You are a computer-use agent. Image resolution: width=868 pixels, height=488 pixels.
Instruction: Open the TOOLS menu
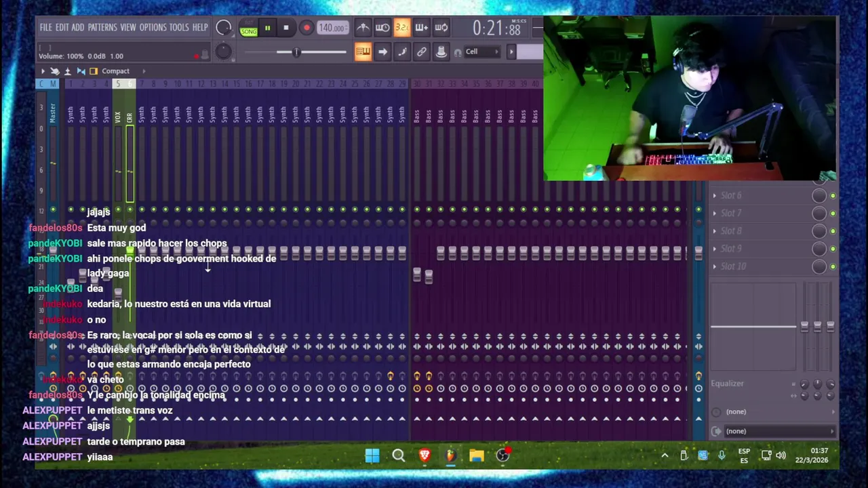tap(179, 27)
